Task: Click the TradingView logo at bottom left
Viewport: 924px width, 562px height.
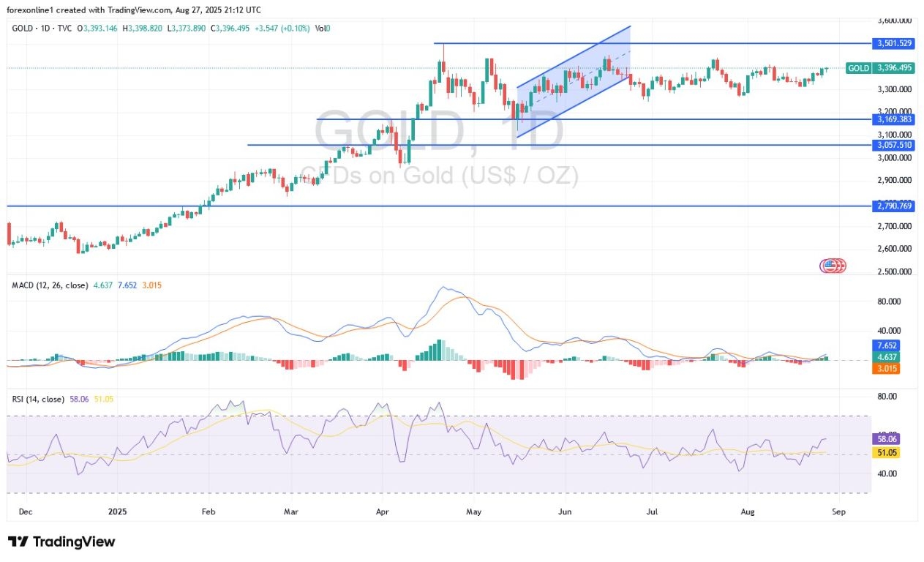Action: (x=61, y=542)
